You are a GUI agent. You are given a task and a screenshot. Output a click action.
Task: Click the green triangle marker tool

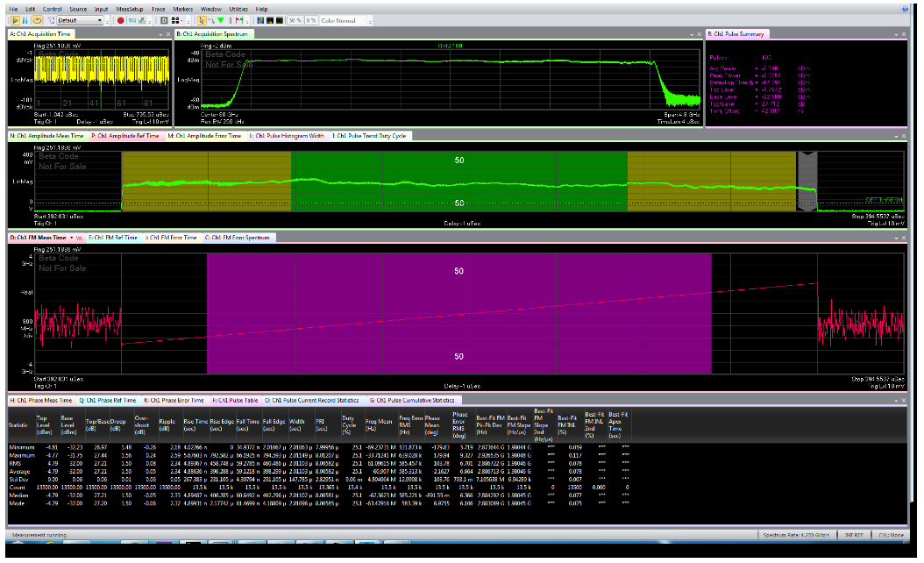[221, 20]
